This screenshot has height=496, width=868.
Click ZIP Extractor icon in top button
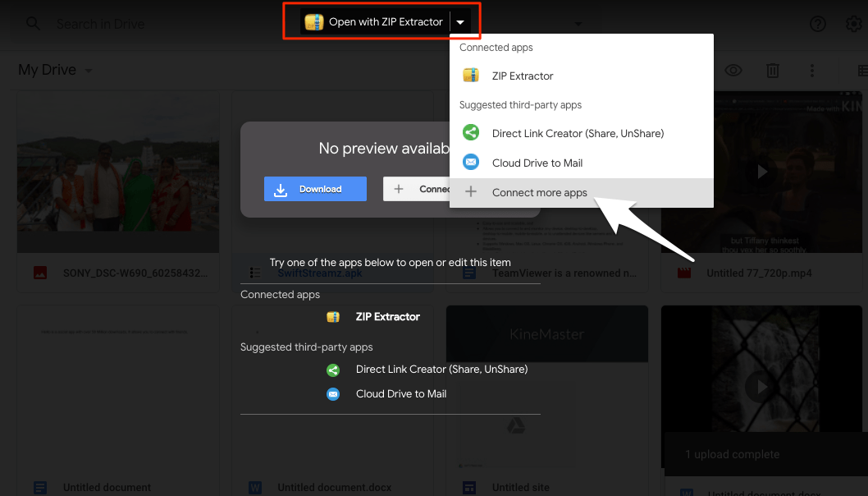pos(314,22)
